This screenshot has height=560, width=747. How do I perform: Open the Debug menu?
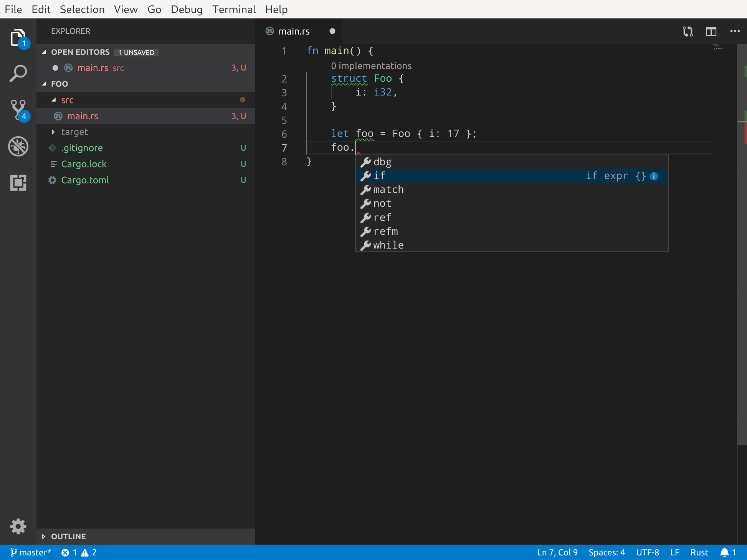(187, 9)
